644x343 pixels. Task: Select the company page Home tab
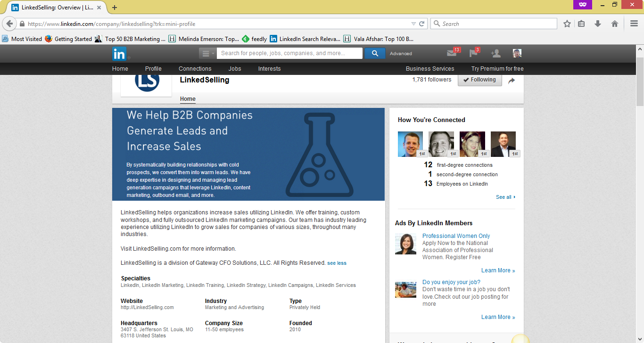(x=188, y=99)
